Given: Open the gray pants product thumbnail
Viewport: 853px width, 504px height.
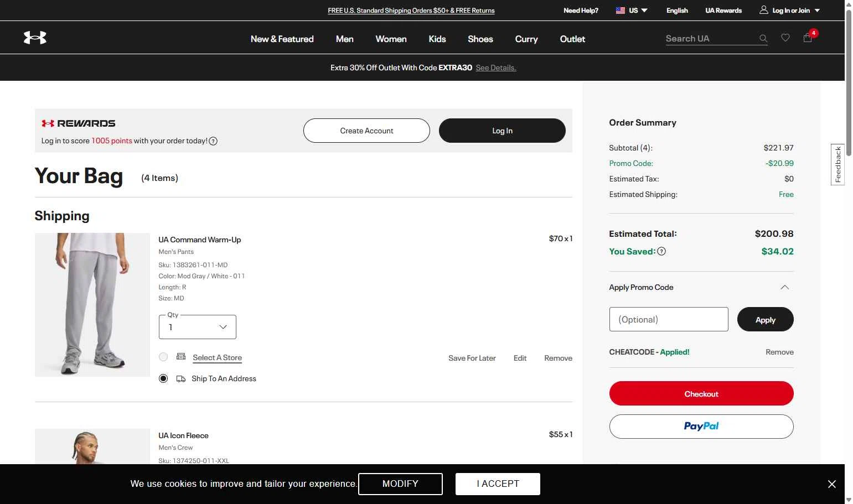Looking at the screenshot, I should tap(92, 305).
